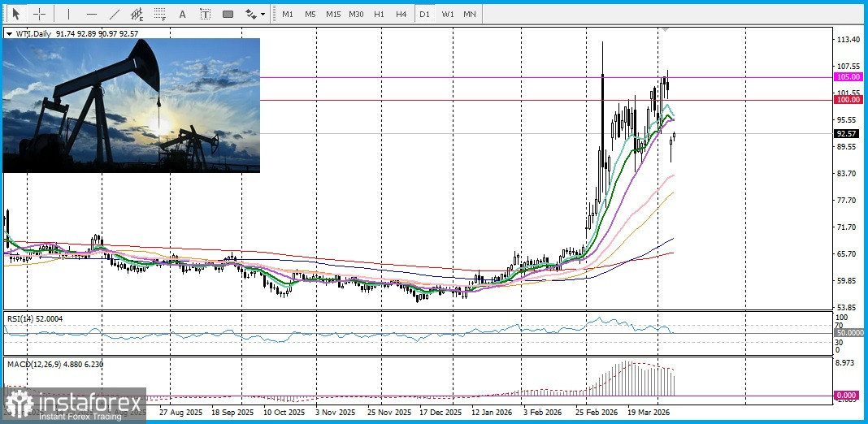The image size is (868, 424).
Task: Select the horizontal line tool
Action: click(x=91, y=14)
